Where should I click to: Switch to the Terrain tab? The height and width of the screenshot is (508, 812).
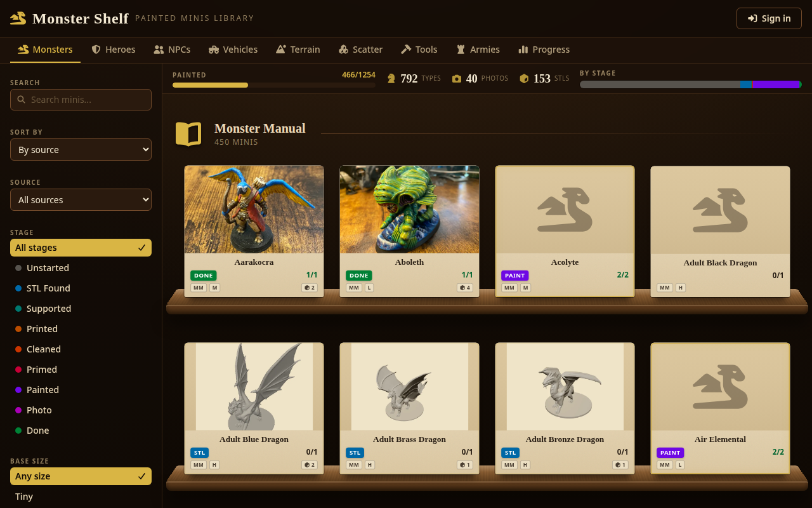point(298,50)
